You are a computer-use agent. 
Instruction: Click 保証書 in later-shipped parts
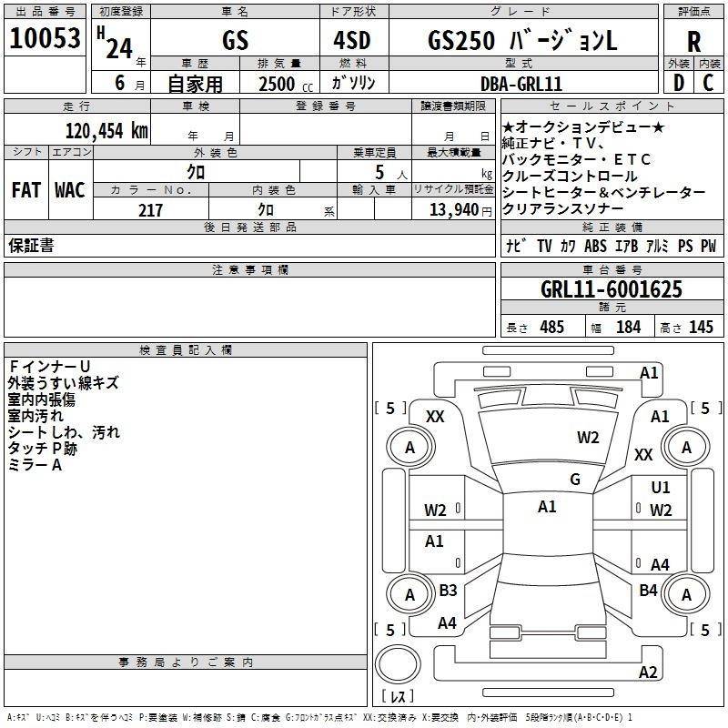pos(31,245)
